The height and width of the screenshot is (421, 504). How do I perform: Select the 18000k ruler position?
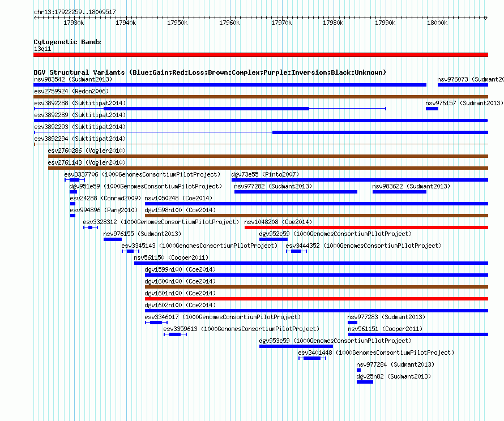[437, 23]
